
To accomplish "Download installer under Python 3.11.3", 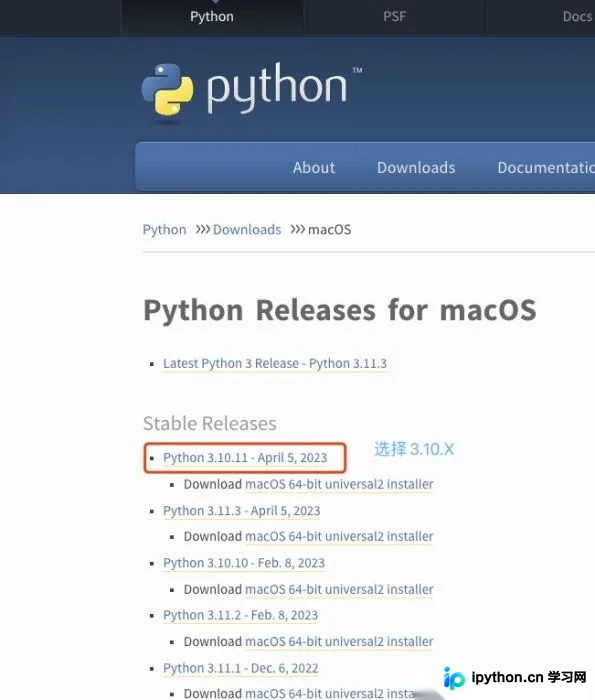I will pyautogui.click(x=339, y=536).
